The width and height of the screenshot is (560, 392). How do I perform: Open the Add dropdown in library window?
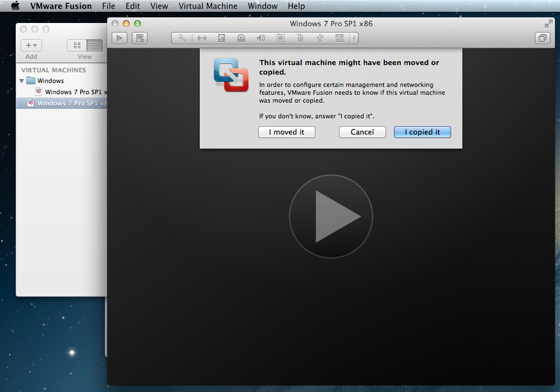tap(31, 45)
